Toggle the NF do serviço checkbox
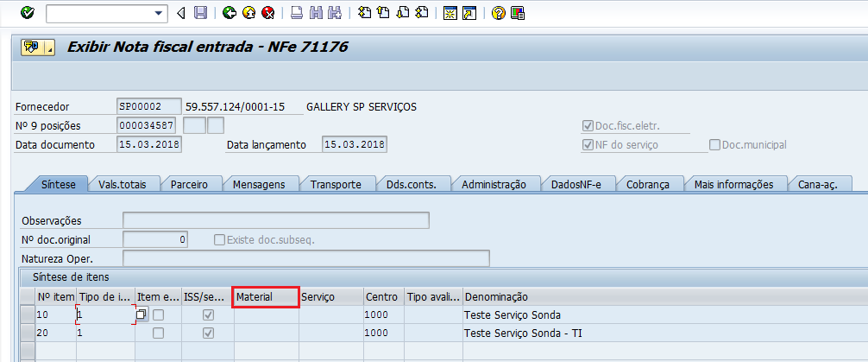868x362 pixels. coord(588,145)
